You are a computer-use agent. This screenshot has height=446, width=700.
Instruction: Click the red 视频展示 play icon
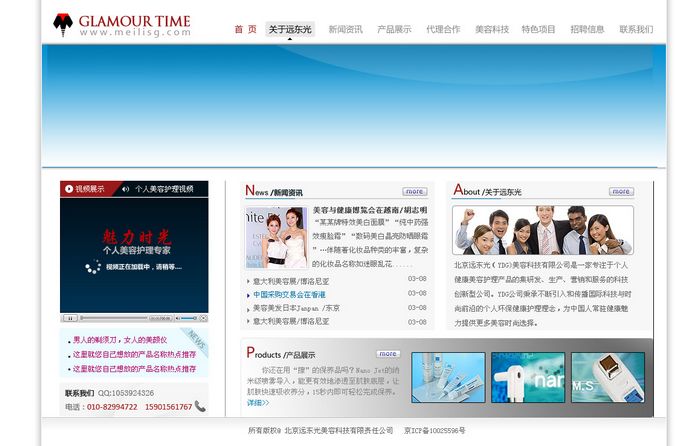[x=69, y=188]
